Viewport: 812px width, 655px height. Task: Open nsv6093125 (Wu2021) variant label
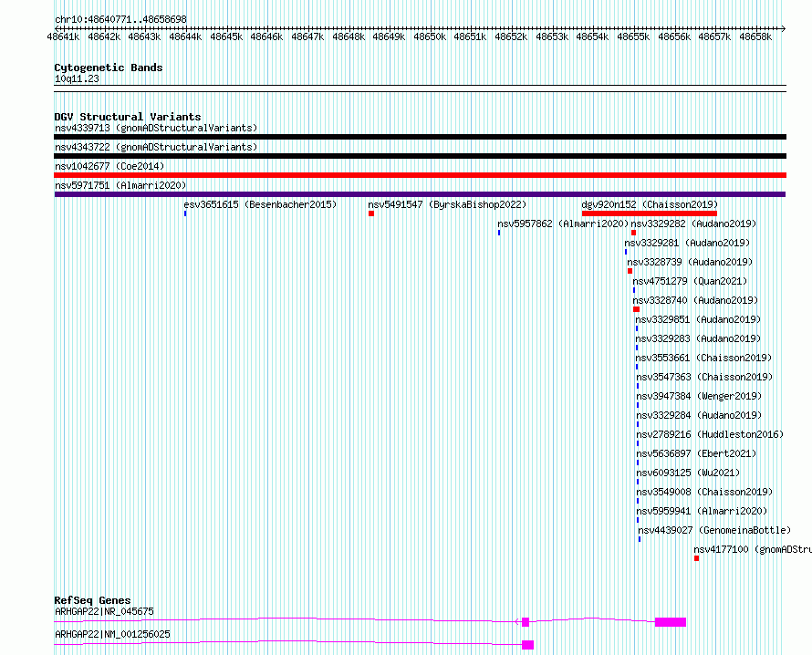[688, 473]
